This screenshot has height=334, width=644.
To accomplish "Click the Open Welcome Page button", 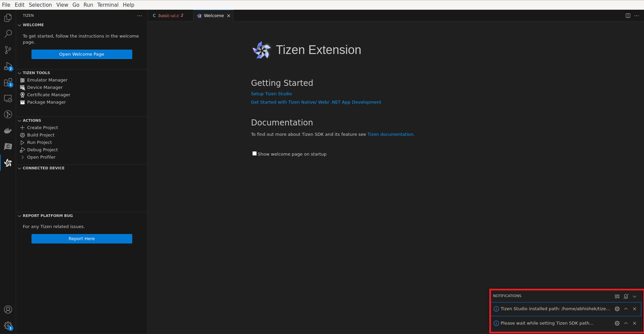I will click(82, 54).
